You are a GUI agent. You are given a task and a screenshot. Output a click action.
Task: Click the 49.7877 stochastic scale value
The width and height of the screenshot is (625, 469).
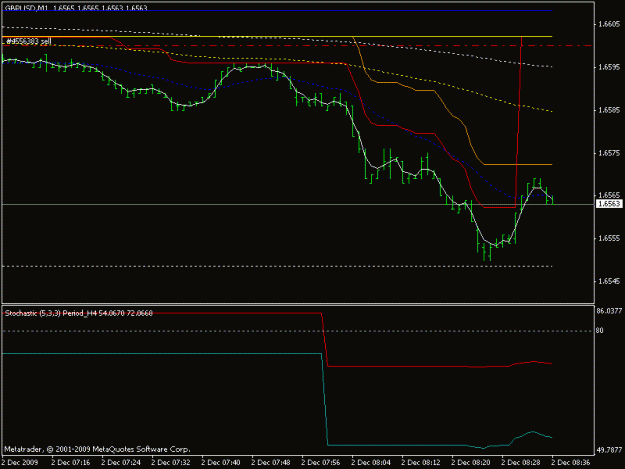609,450
